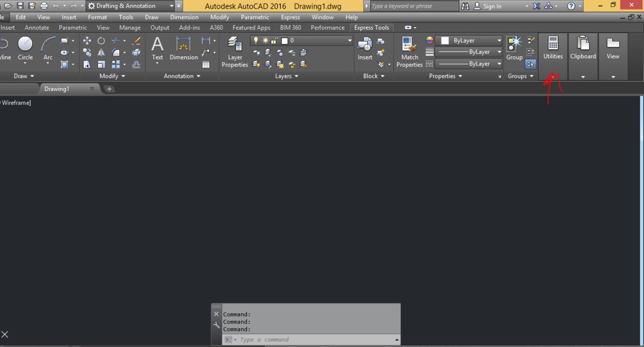Open the command line history arrow
This screenshot has width=644, height=347.
tap(397, 340)
